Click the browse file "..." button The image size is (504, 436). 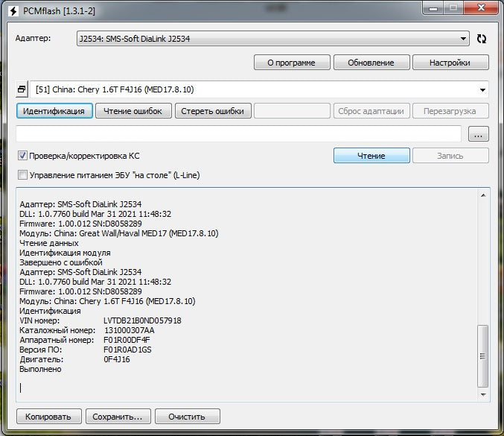(x=478, y=134)
